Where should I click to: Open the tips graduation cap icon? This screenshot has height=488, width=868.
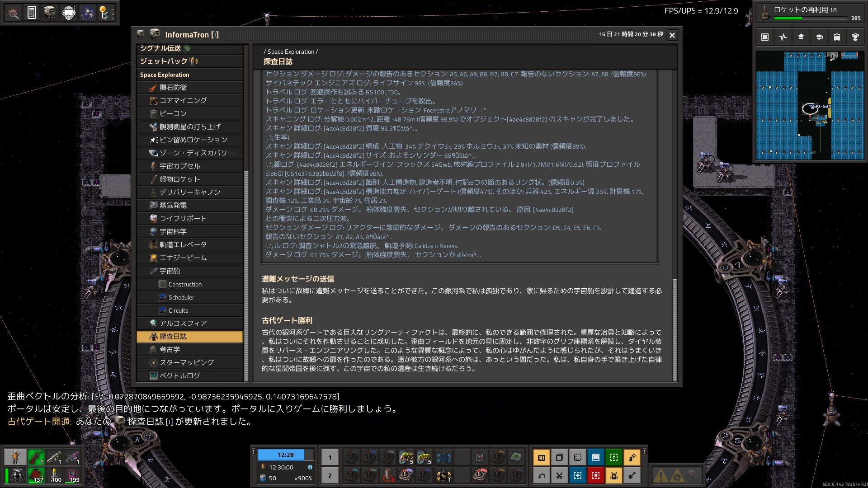tap(819, 37)
